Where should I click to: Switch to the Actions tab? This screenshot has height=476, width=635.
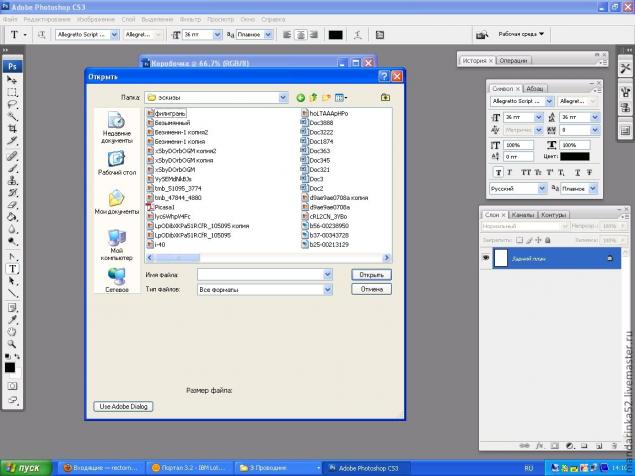(x=513, y=60)
